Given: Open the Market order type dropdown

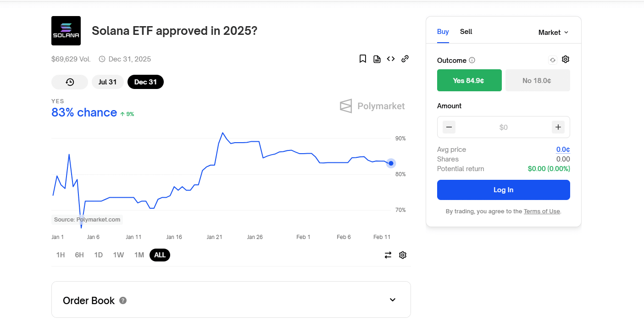Looking at the screenshot, I should pos(553,33).
